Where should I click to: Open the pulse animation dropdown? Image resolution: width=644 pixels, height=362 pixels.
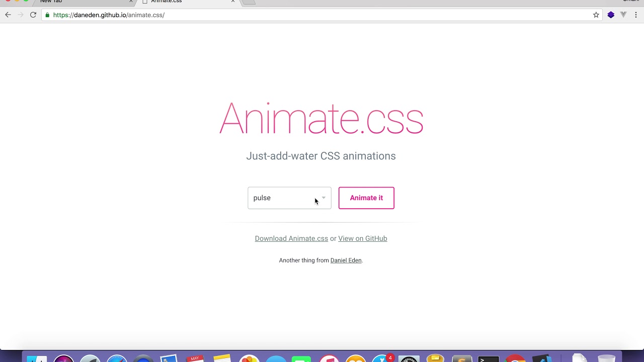click(289, 198)
